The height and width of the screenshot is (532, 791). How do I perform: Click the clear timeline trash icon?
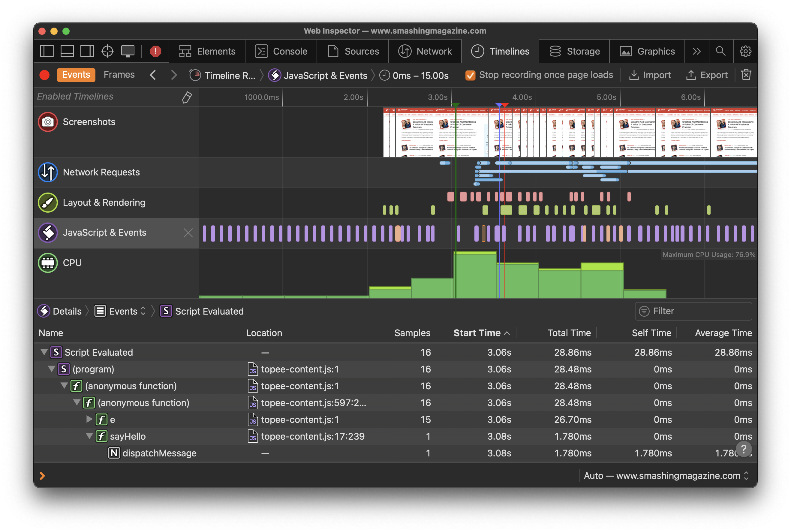pos(746,75)
